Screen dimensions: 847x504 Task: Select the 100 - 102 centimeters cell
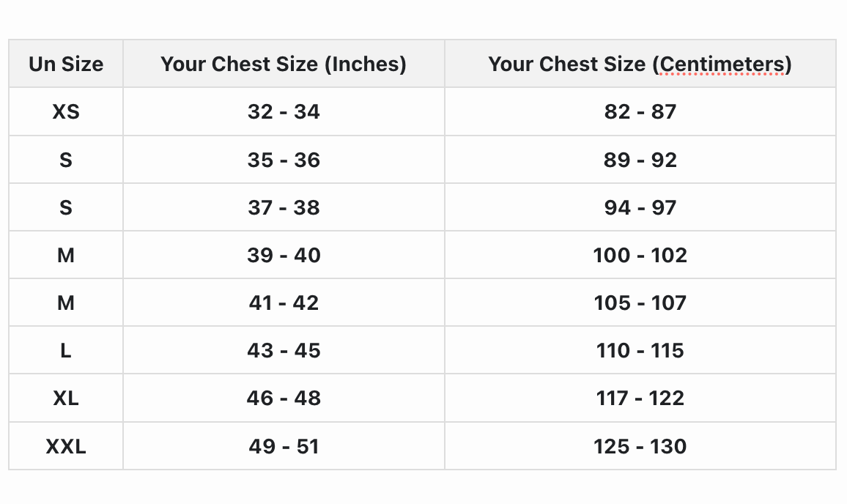640,255
